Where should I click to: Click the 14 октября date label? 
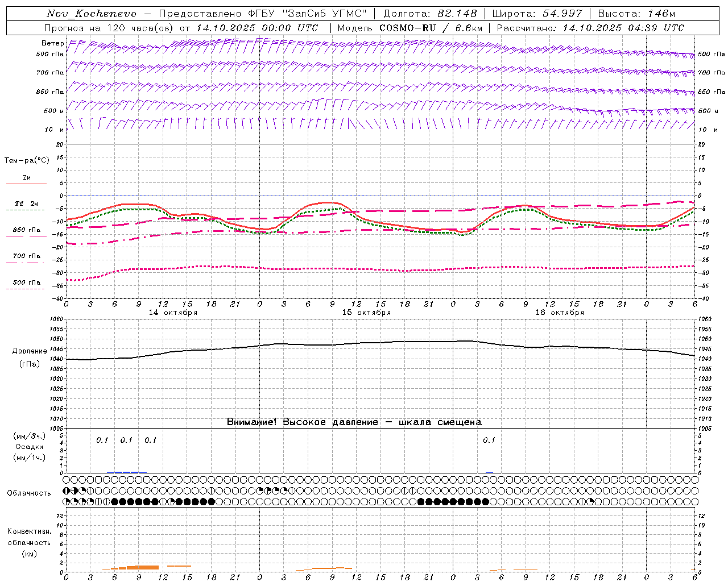[173, 313]
